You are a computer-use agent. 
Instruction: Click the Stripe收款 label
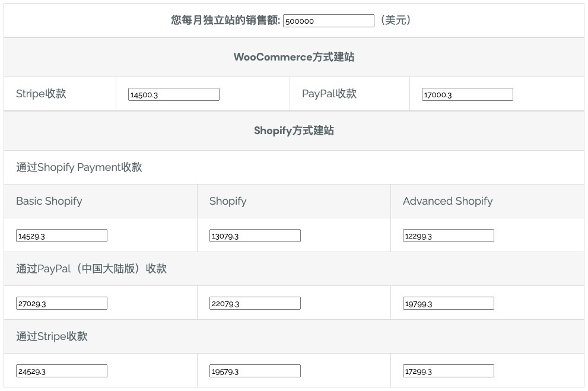[x=42, y=94]
